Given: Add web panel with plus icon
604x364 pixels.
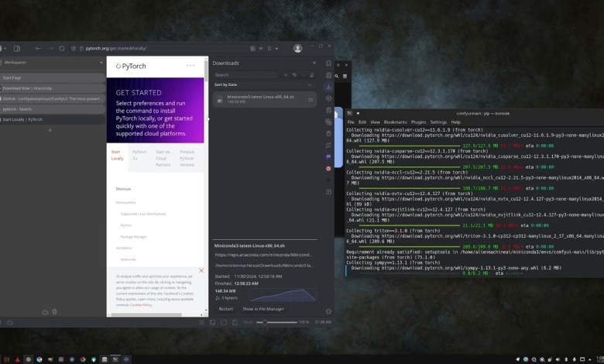Looking at the screenshot, I should pos(328,192).
